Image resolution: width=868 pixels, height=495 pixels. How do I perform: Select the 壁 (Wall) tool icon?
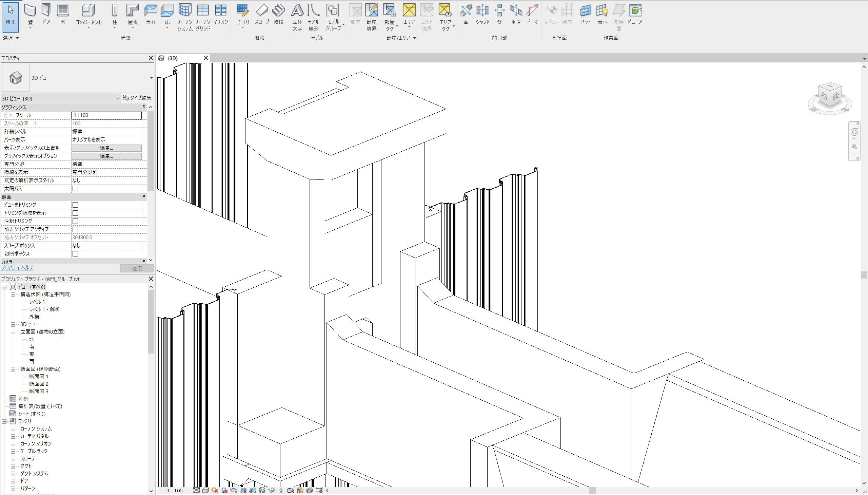pyautogui.click(x=30, y=11)
